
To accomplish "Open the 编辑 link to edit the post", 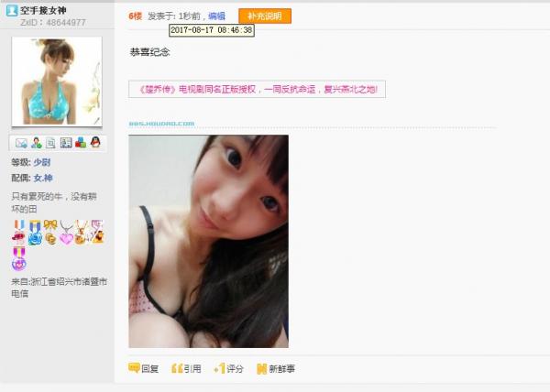I will pos(216,16).
